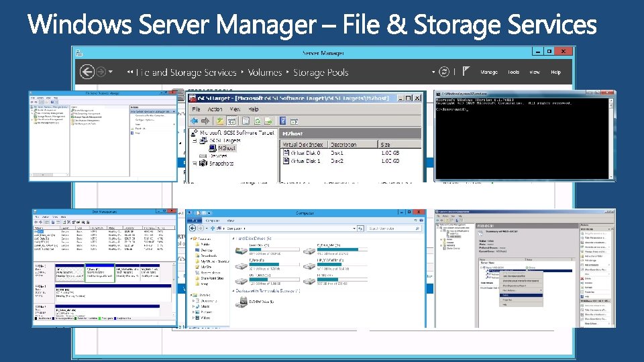Select the Local Disk (C:) drive icon
Screen dimensions: 644x362
point(241,250)
